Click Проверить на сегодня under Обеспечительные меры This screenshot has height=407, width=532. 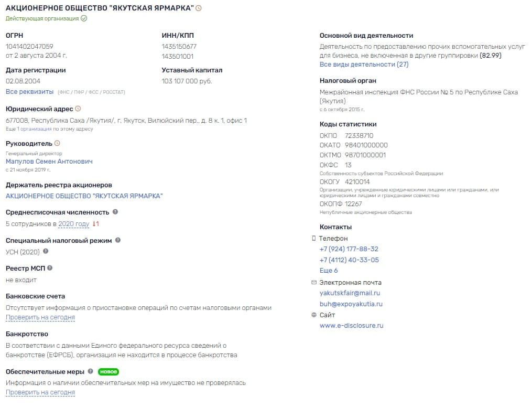40,392
